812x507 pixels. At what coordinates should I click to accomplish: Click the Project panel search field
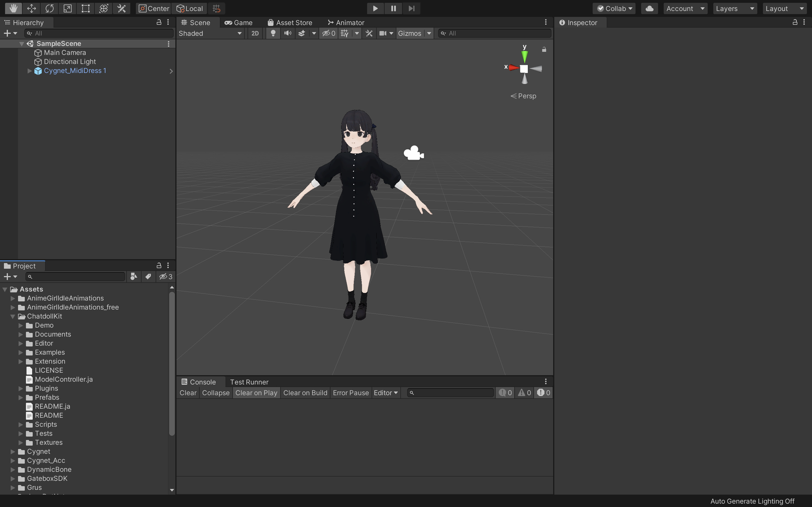pyautogui.click(x=78, y=277)
